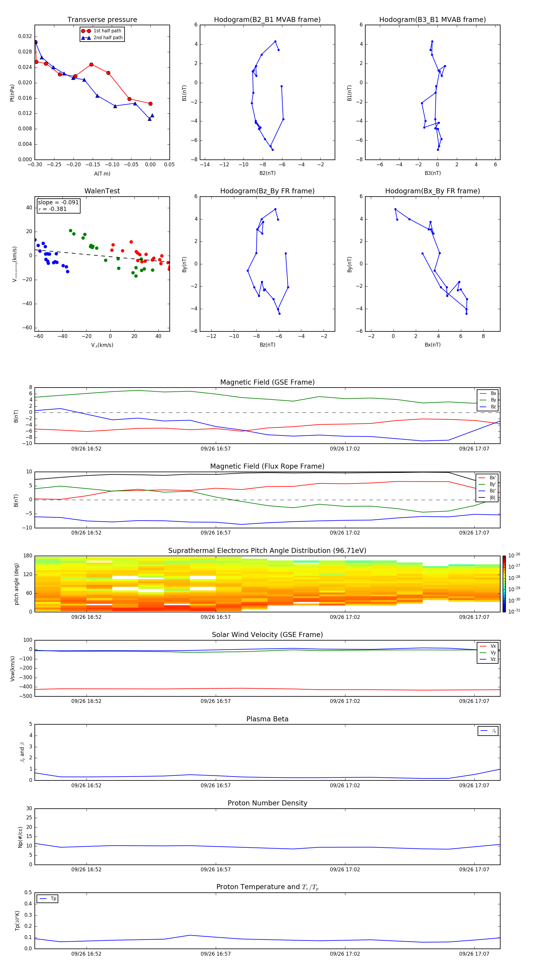Click "09/26 16:57" tick under Proton Number Density
The height and width of the screenshot is (980, 535).
pos(215,870)
